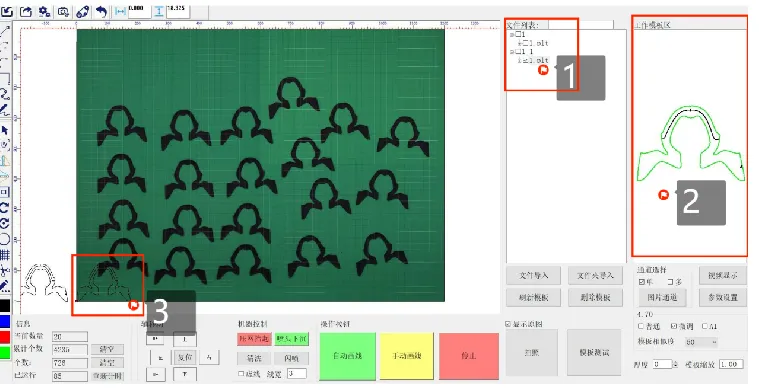Toggle the 显示原图 checkbox
The image size is (759, 390).
tap(508, 324)
